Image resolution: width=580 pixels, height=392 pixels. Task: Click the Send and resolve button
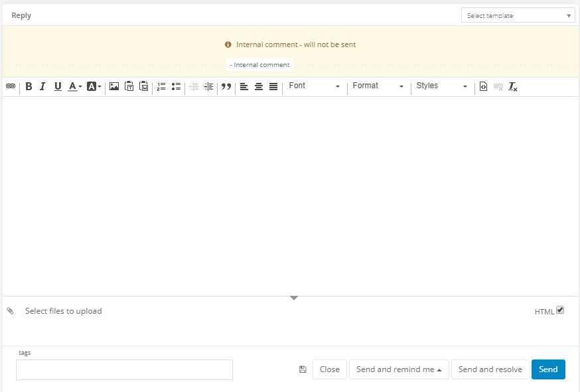click(x=490, y=369)
